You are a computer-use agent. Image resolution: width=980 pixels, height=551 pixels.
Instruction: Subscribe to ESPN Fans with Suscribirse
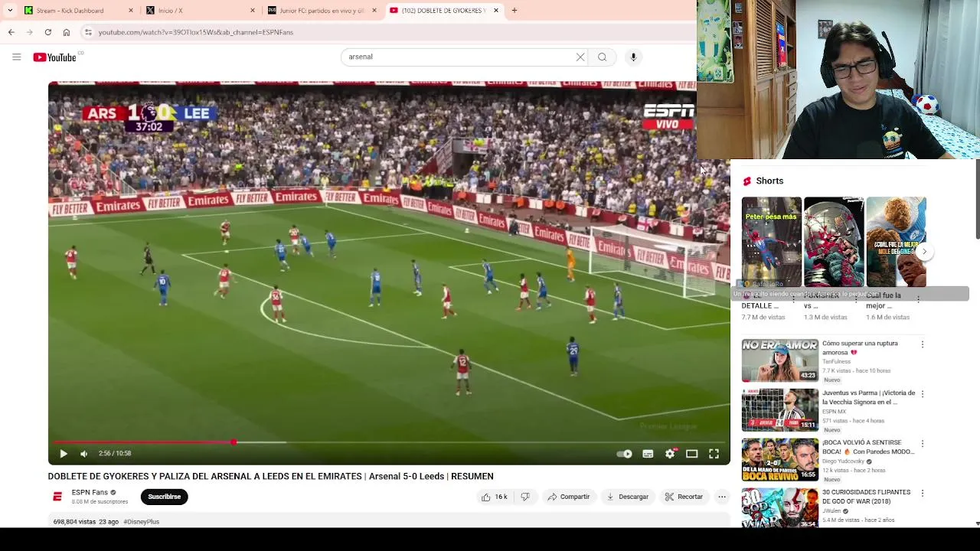click(165, 497)
